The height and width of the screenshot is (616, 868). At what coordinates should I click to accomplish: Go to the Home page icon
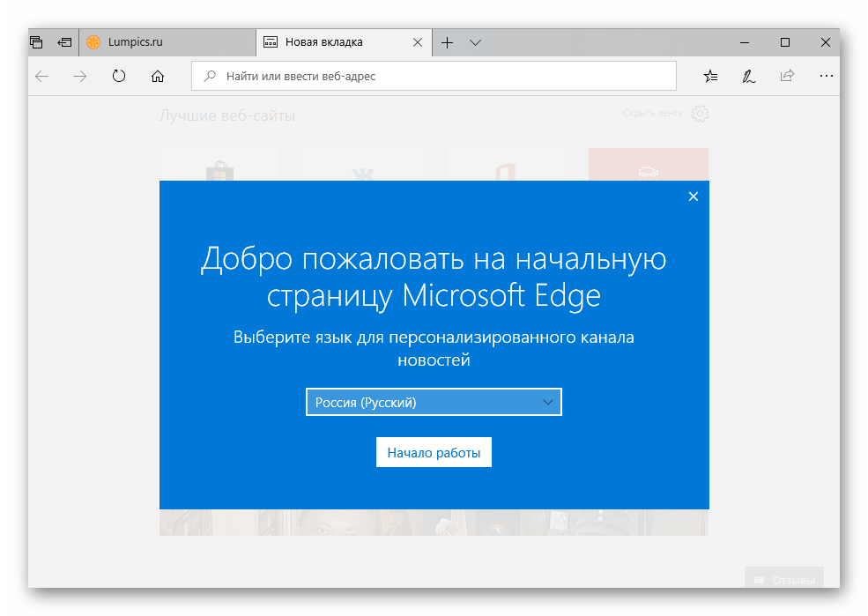point(158,77)
